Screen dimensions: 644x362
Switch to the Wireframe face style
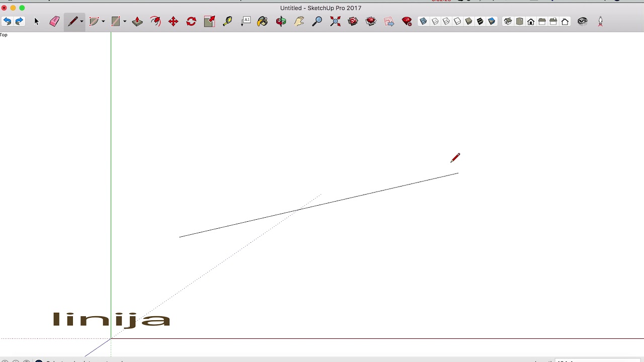click(x=446, y=21)
